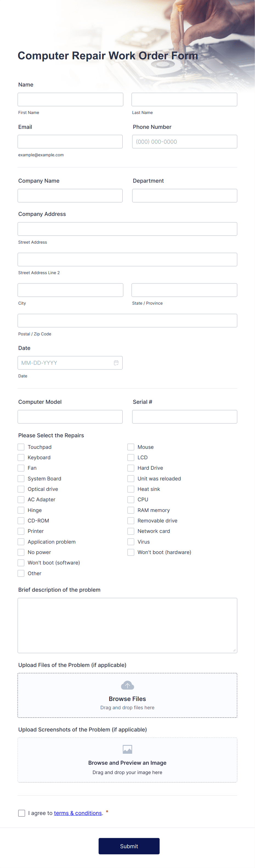The height and width of the screenshot is (868, 255).
Task: Check the Virus repair checkbox
Action: 131,541
